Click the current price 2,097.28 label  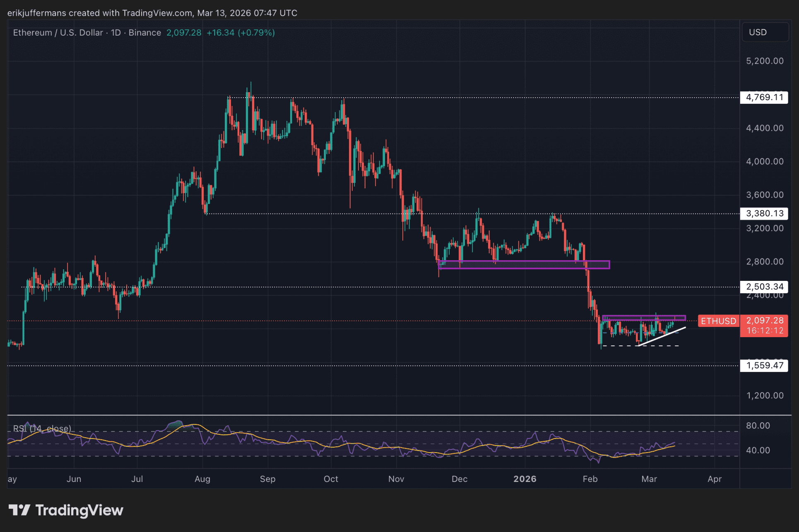[764, 320]
